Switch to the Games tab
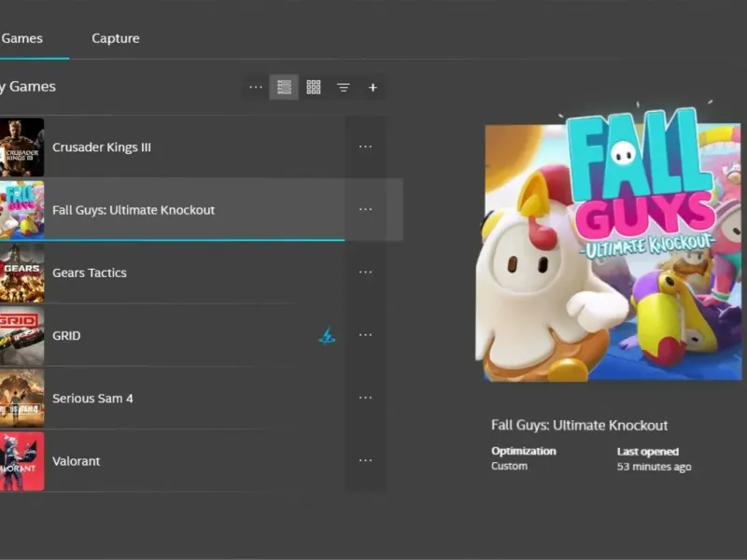 (x=21, y=38)
